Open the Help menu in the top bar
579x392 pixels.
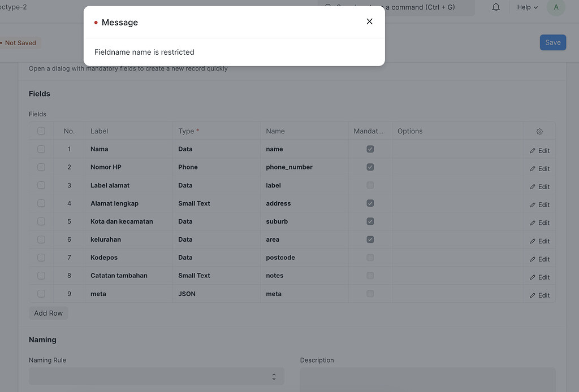pyautogui.click(x=526, y=7)
